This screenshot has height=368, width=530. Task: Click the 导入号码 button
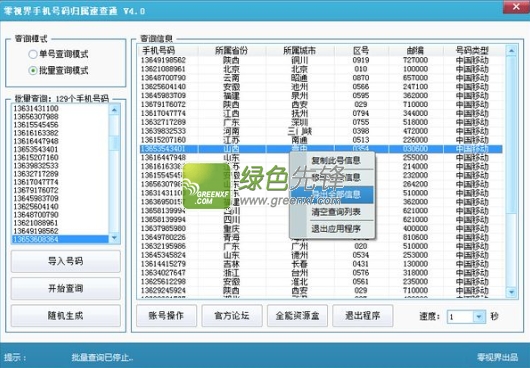tap(66, 261)
